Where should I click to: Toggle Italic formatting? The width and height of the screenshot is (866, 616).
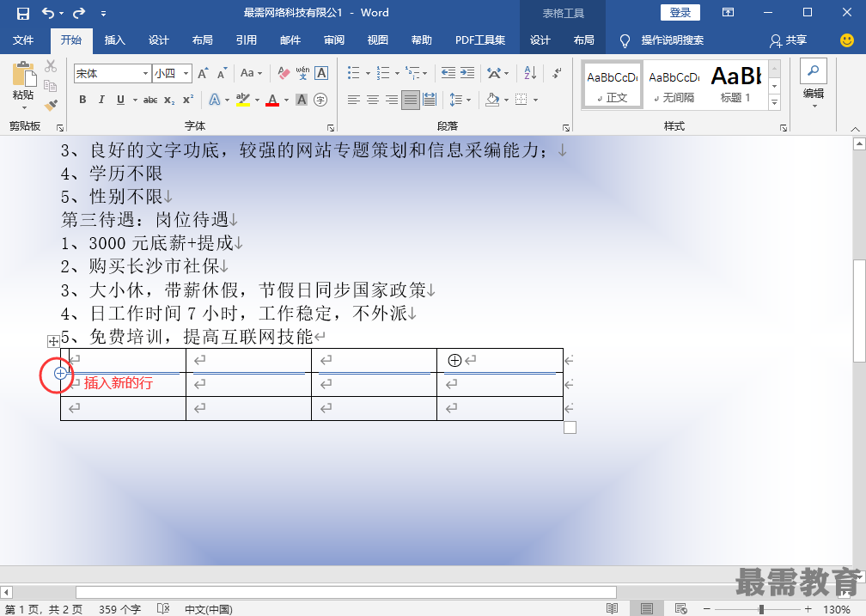coord(101,100)
